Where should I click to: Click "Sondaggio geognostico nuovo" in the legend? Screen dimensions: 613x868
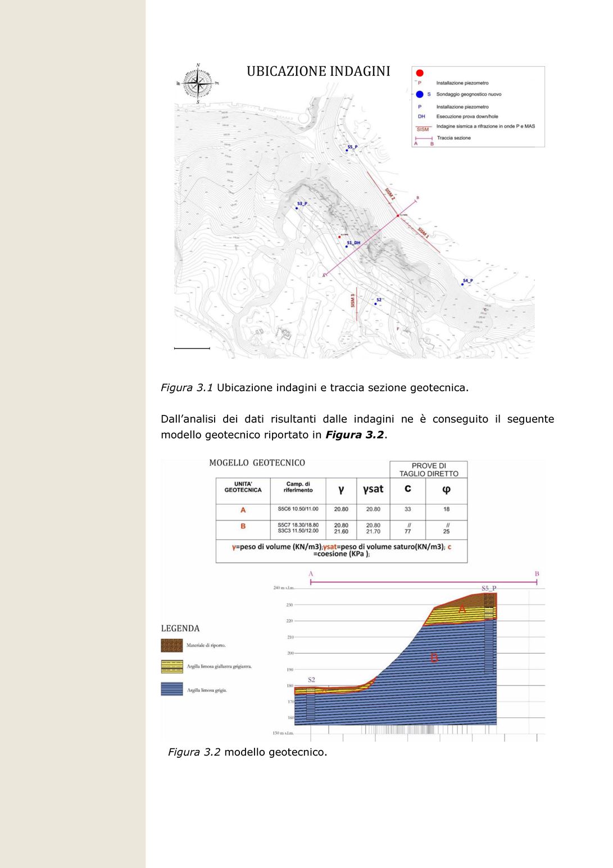[x=469, y=94]
